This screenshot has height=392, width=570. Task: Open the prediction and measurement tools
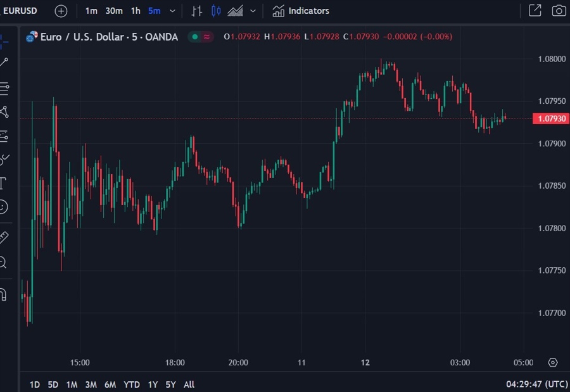(x=4, y=136)
